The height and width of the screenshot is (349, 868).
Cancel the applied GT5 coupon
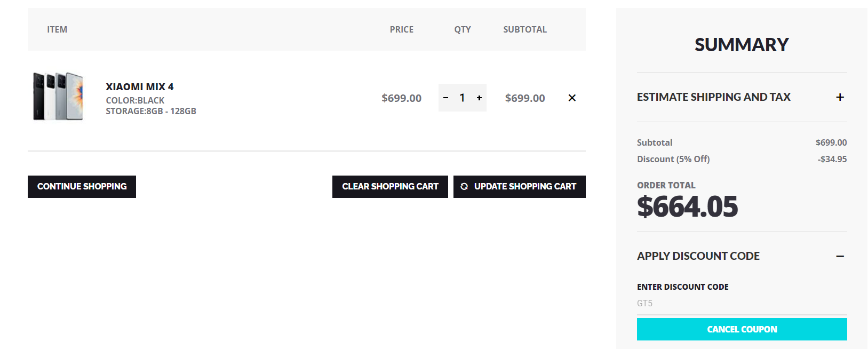coord(742,329)
